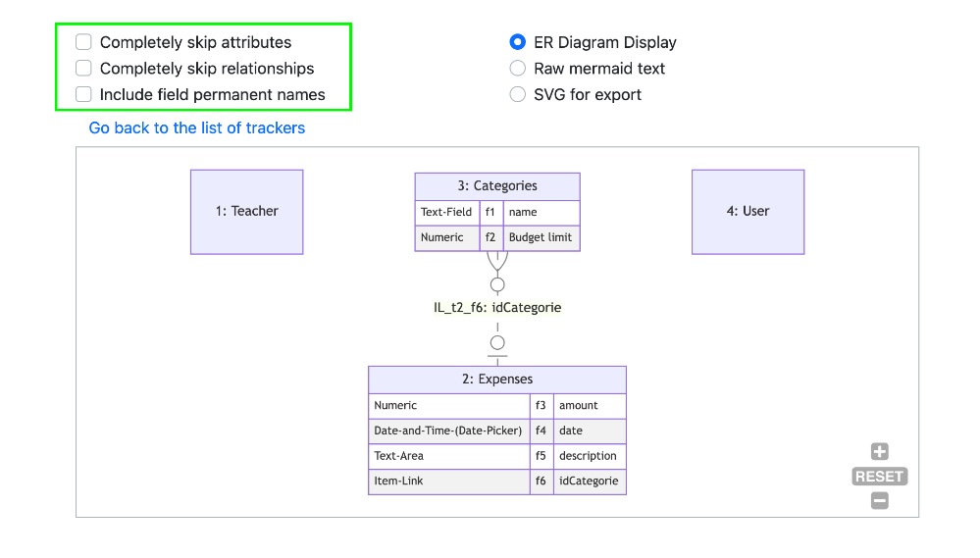This screenshot has height=558, width=980.
Task: Click the zoom out minus icon
Action: click(x=879, y=500)
